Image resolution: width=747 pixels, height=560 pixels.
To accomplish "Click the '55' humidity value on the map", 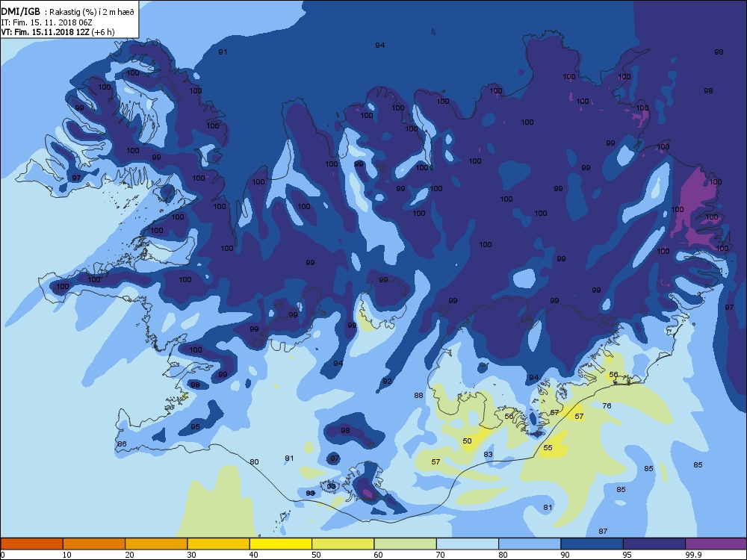I will [548, 447].
